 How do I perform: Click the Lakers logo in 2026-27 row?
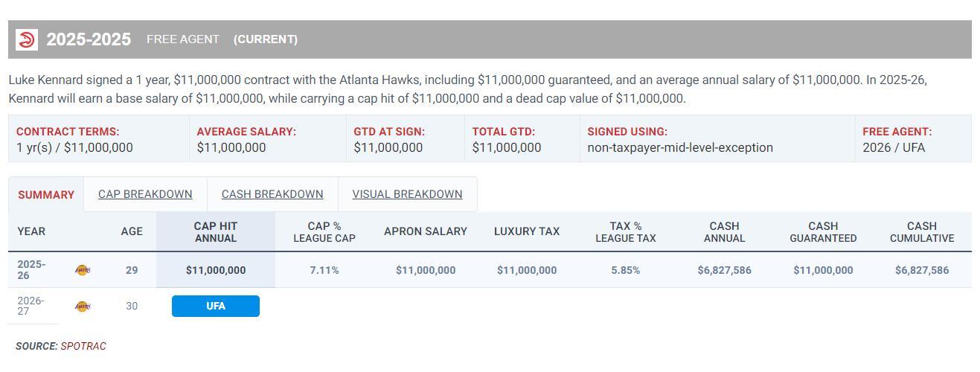pyautogui.click(x=83, y=307)
